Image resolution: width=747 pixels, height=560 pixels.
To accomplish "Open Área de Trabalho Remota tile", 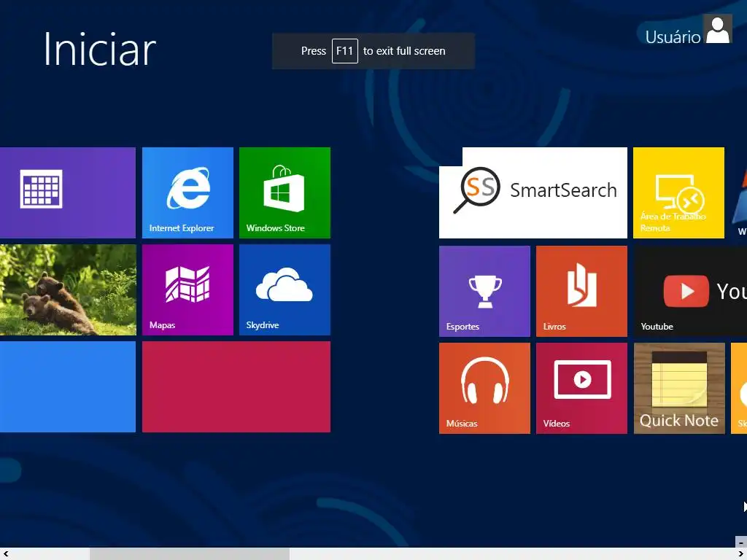I will [679, 192].
